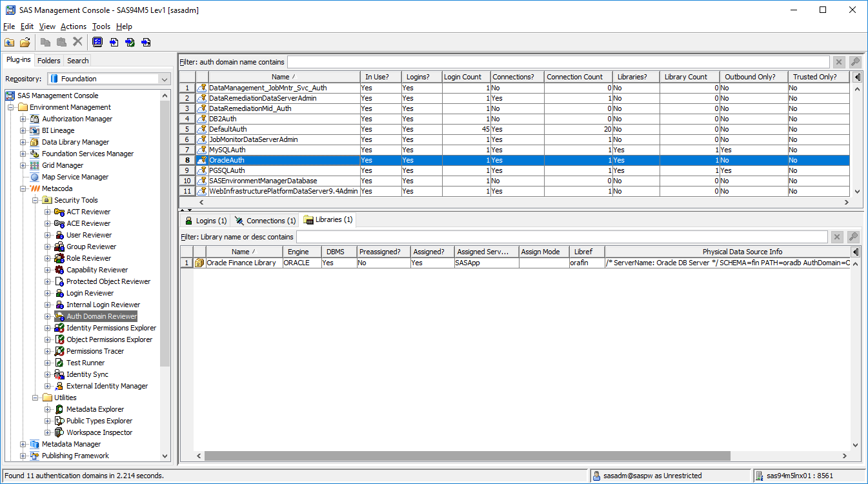
Task: Apply the auth domain name filter
Action: (854, 62)
